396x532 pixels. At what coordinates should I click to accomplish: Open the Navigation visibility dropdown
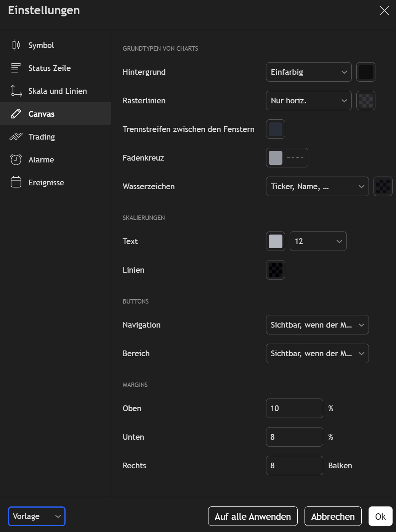tap(317, 325)
